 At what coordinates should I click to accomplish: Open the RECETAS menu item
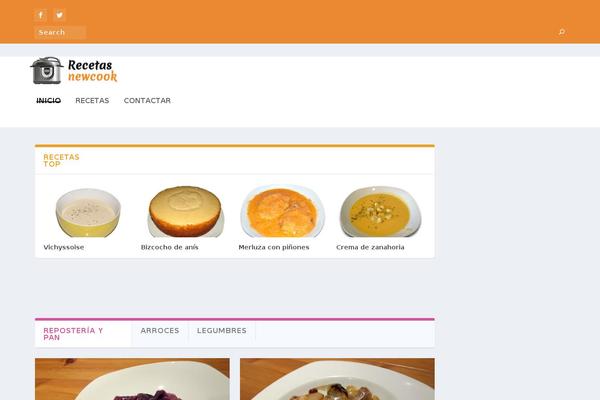[x=92, y=101]
